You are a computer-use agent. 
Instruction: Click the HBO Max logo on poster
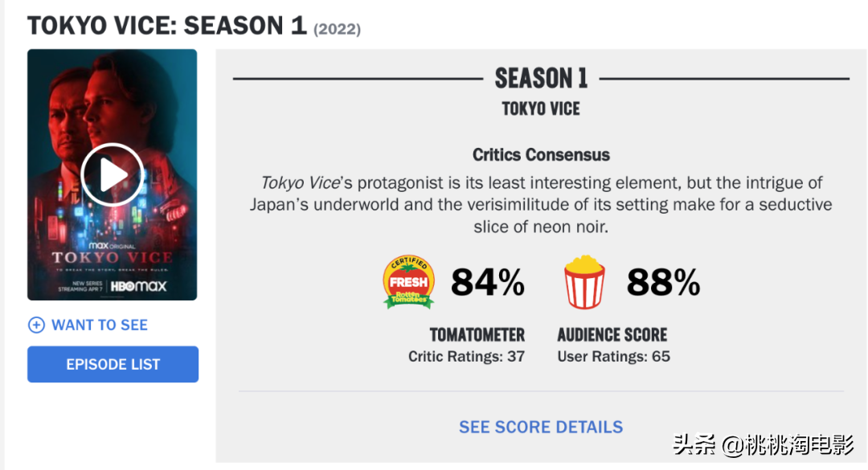pyautogui.click(x=138, y=286)
